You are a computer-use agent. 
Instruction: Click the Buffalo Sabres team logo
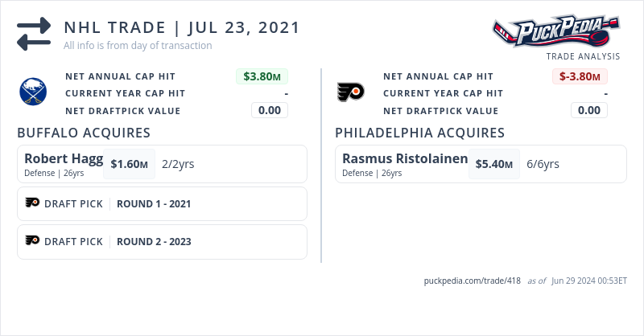33,92
